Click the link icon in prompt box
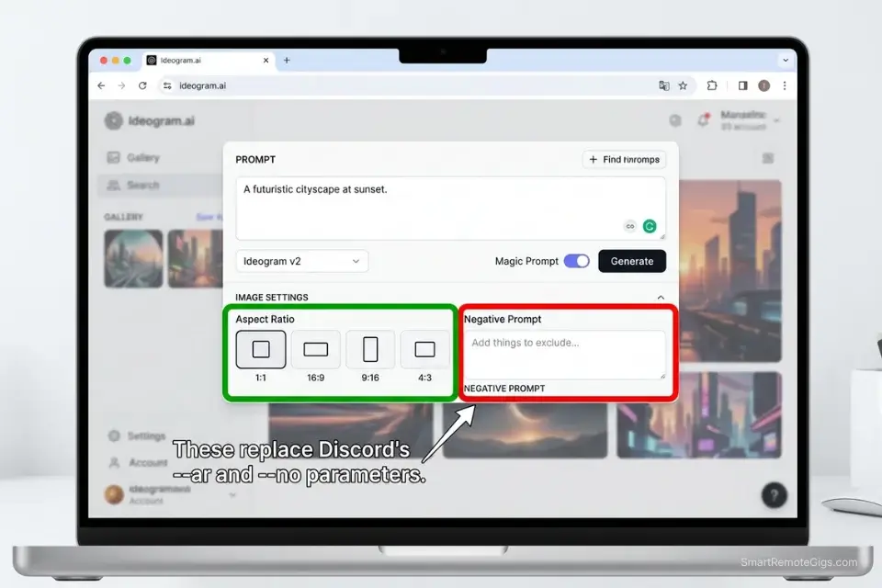Image resolution: width=882 pixels, height=588 pixels. [x=630, y=226]
